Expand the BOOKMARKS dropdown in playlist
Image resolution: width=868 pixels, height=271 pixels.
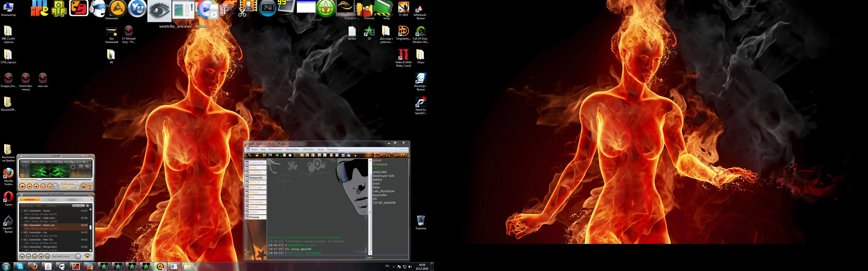[x=78, y=206]
